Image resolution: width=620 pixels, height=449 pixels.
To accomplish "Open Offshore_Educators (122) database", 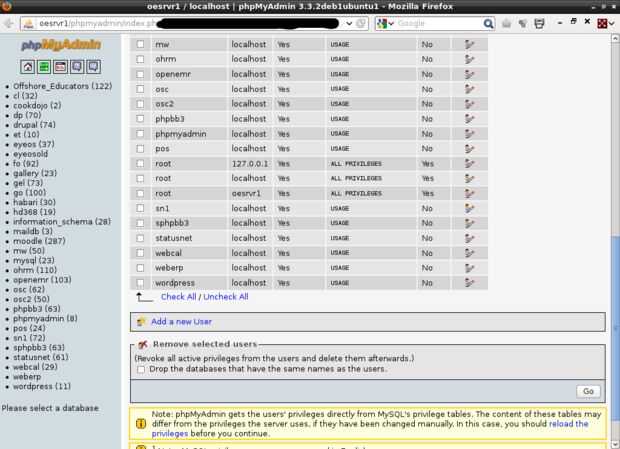I will coord(62,86).
